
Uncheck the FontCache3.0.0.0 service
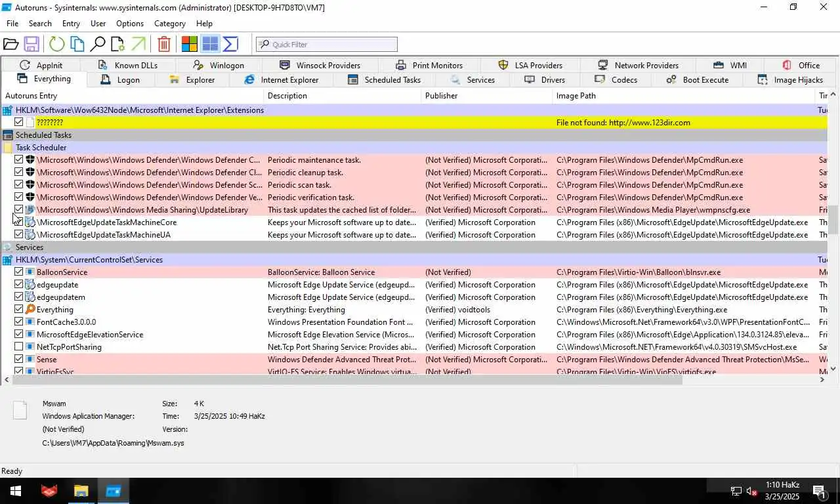pos(19,322)
